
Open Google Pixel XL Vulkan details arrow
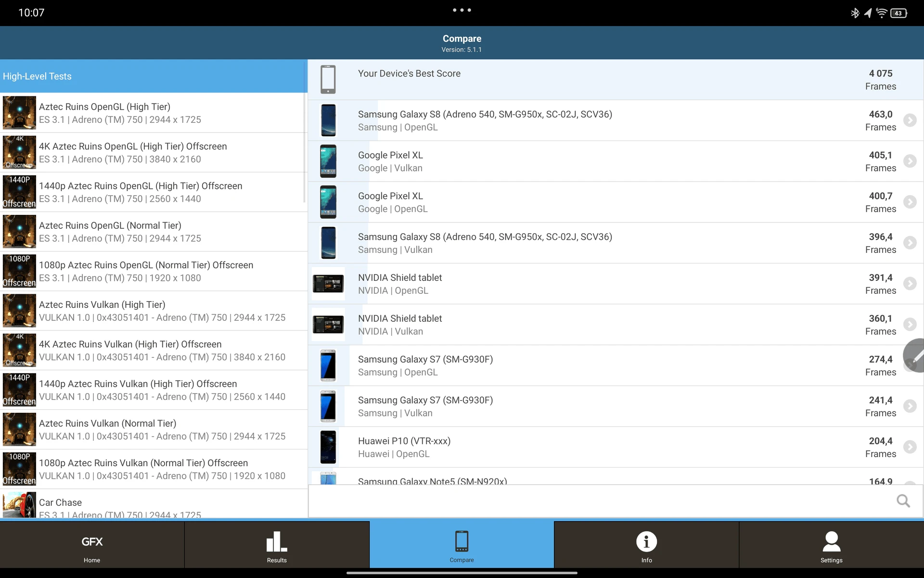click(x=910, y=161)
